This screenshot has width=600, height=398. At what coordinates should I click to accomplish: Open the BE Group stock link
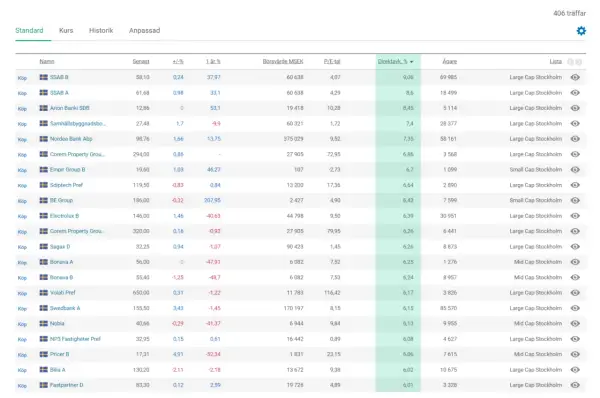tap(61, 200)
